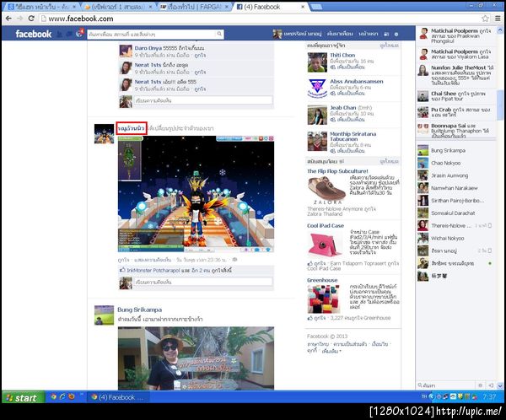The image size is (506, 420).
Task: Click the search magnifier in Facebook search box
Action: (219, 34)
